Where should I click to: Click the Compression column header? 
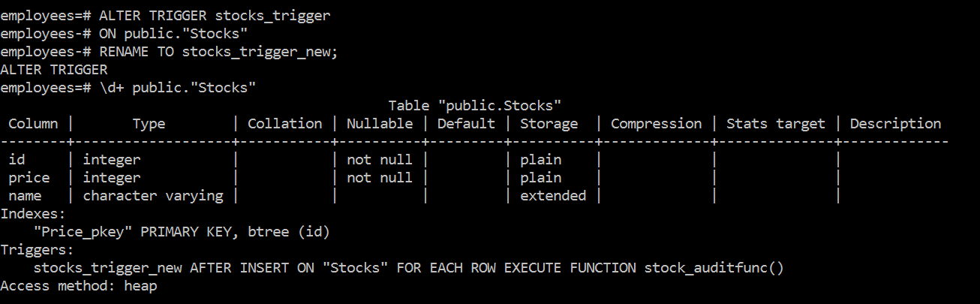pos(656,124)
